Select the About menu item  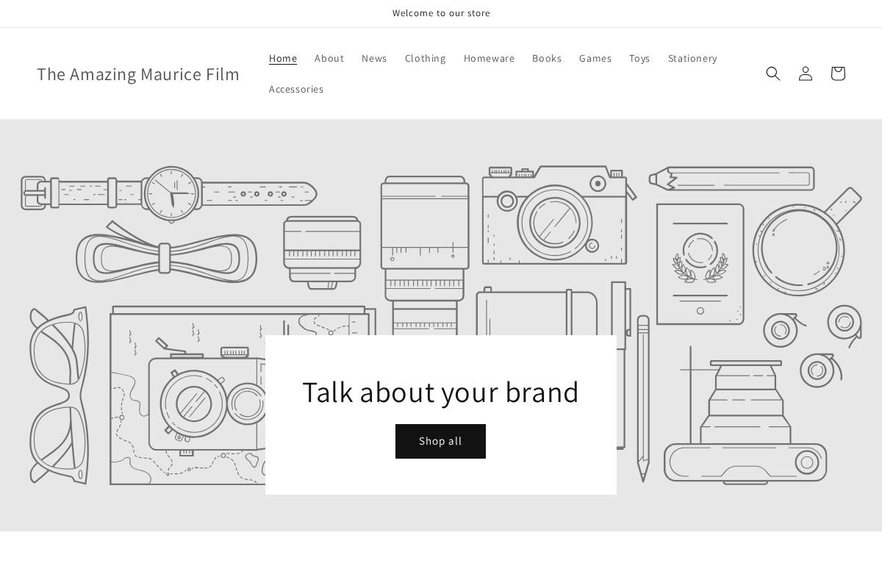click(329, 58)
